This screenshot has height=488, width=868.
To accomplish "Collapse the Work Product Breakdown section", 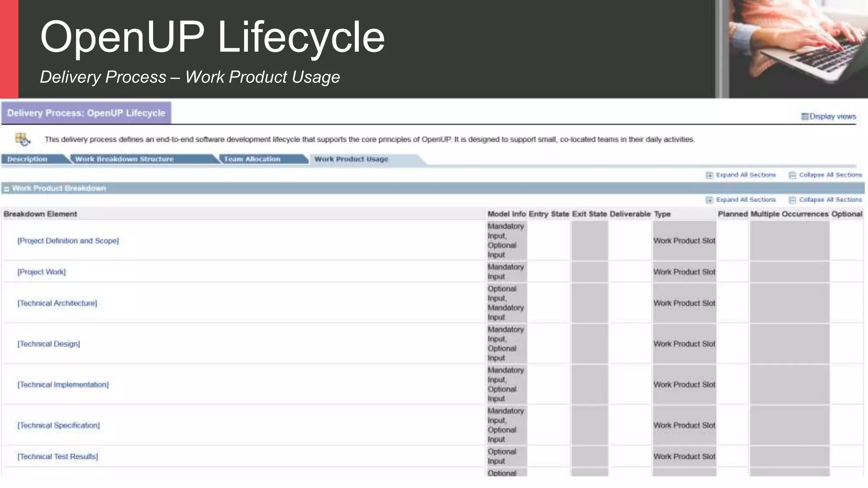I will pos(6,189).
